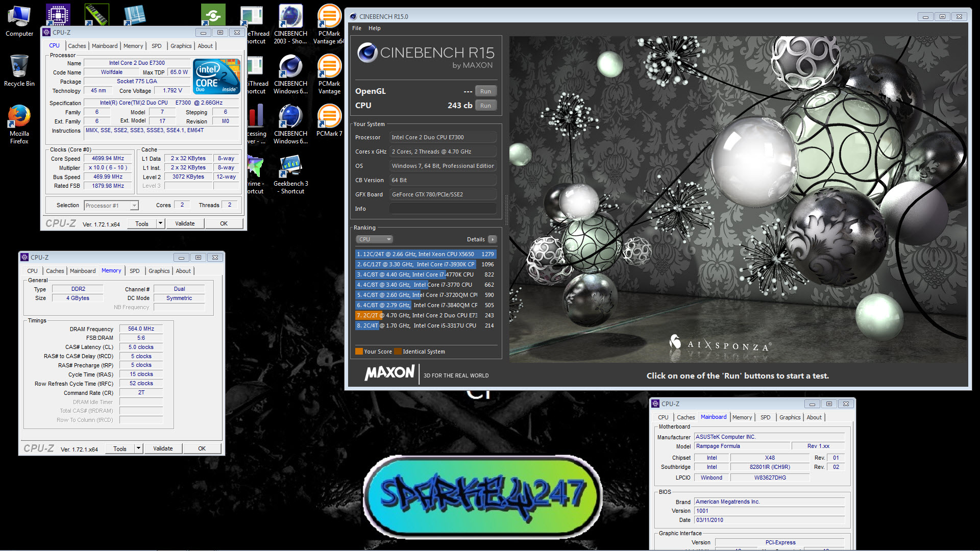Click the 4699.94 MHz Core Speed value

point(108,159)
